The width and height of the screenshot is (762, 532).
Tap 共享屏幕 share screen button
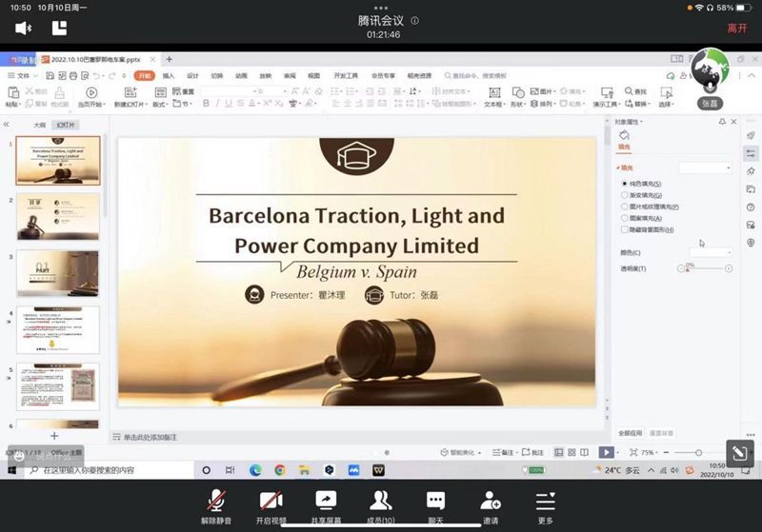(326, 506)
